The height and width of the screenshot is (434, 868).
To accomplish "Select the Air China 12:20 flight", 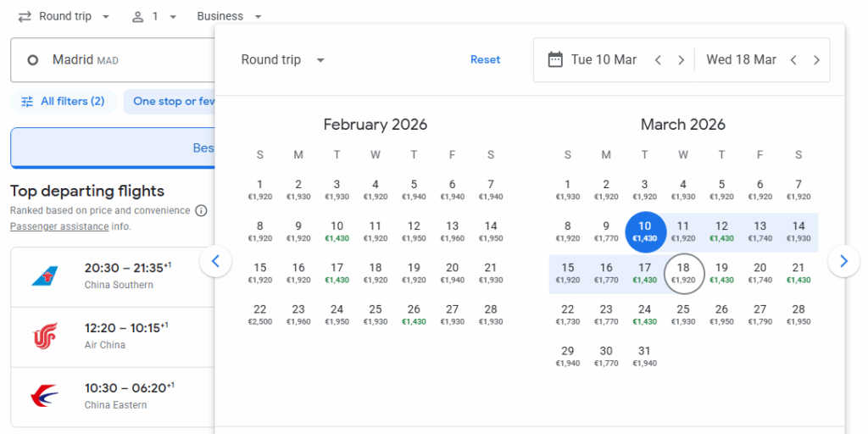I will [x=113, y=337].
